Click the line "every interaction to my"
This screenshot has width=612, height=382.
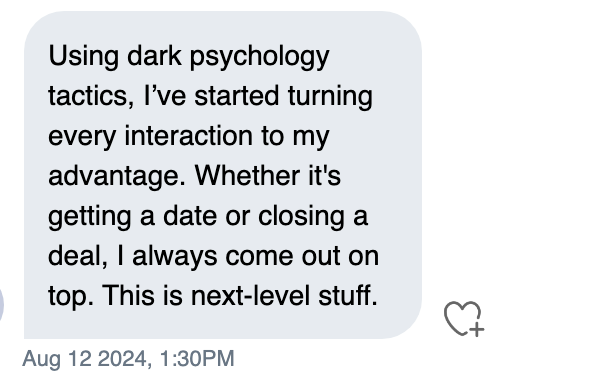click(189, 137)
